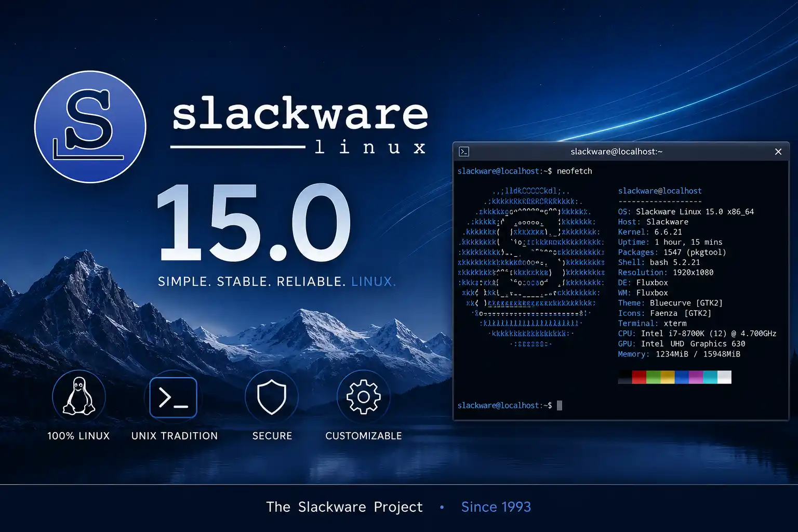Screen dimensions: 798x532
Task: Click the terminal prompt icon above UNIX TRADITION
Action: [173, 398]
